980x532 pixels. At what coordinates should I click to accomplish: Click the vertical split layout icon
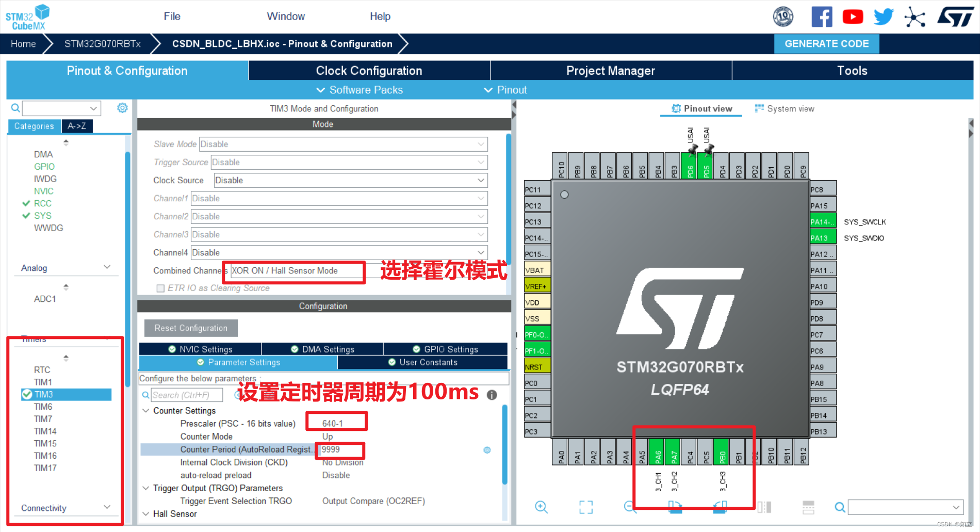[764, 507]
